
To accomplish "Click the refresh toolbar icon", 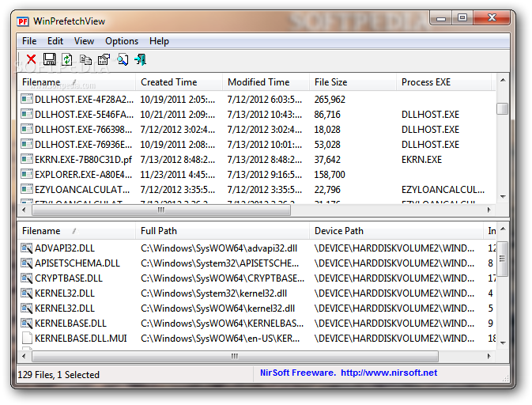I will pyautogui.click(x=67, y=59).
